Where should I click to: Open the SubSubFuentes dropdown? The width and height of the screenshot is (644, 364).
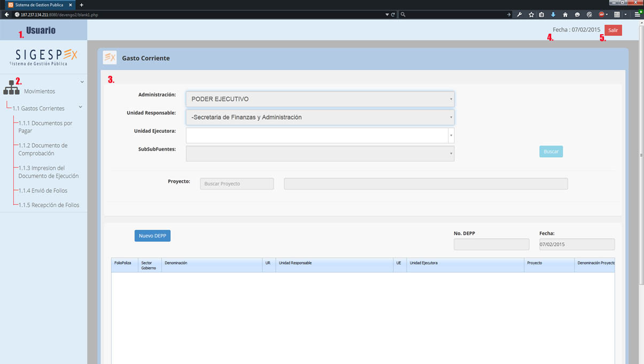tap(320, 153)
